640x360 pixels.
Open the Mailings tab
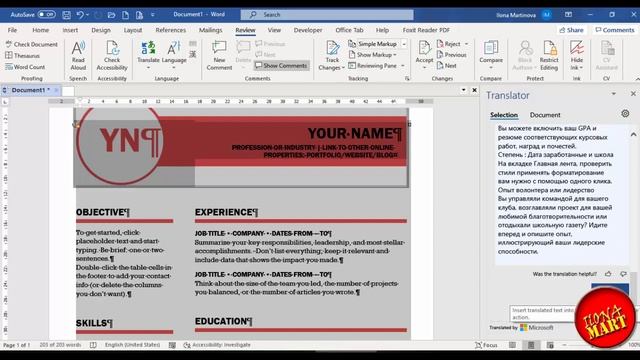click(x=211, y=30)
